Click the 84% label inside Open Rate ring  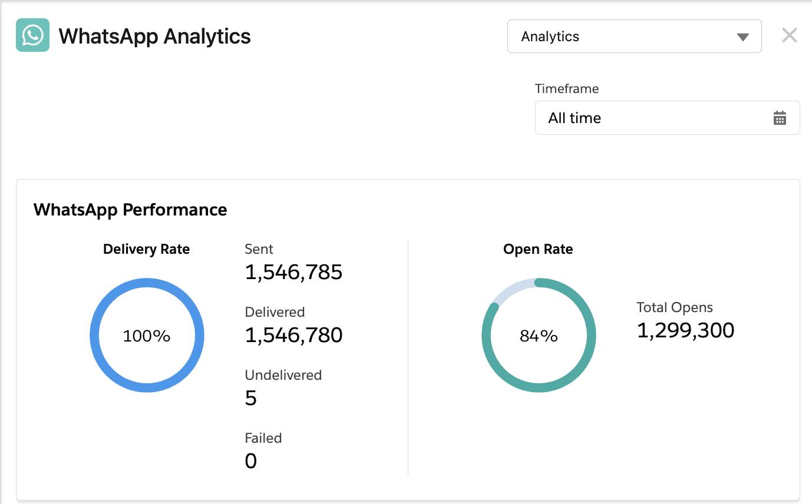[x=538, y=336]
